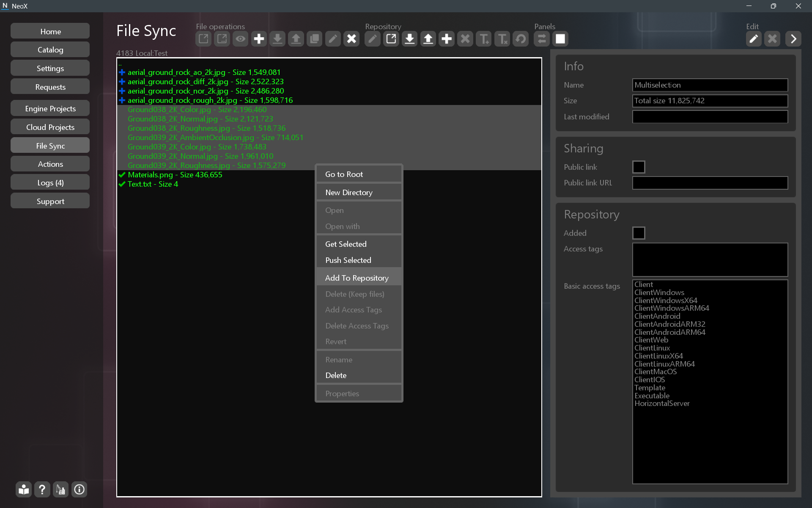The height and width of the screenshot is (508, 812).
Task: Enable the Public link checkbox
Action: [639, 167]
